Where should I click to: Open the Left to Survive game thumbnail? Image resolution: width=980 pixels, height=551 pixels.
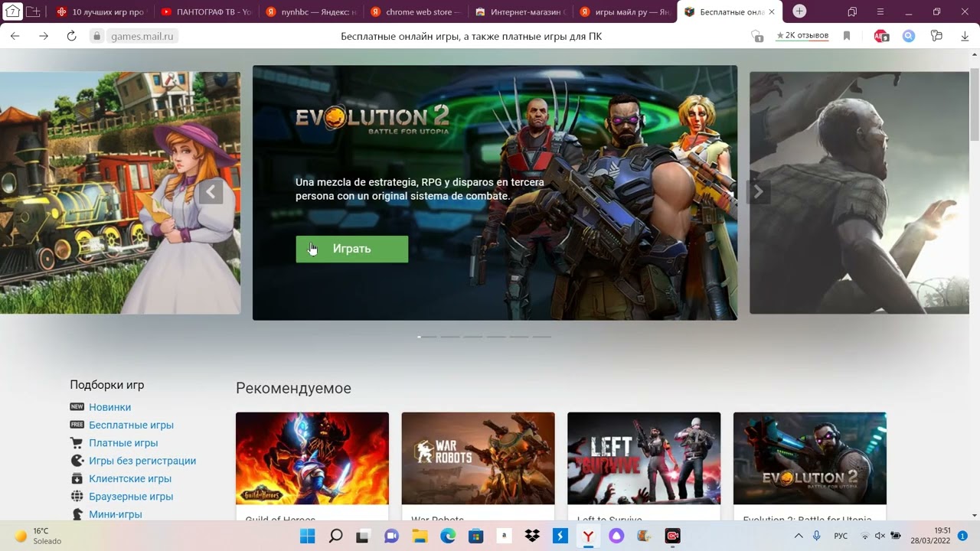[x=644, y=458]
